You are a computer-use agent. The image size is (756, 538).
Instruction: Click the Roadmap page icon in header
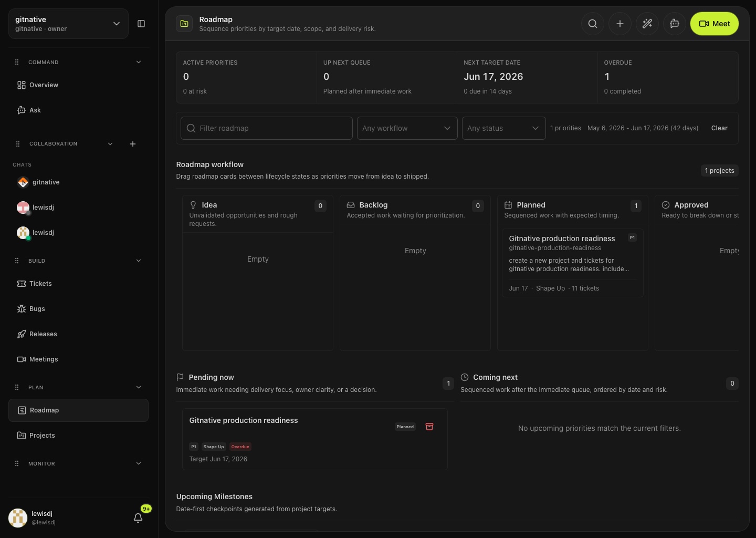point(184,24)
